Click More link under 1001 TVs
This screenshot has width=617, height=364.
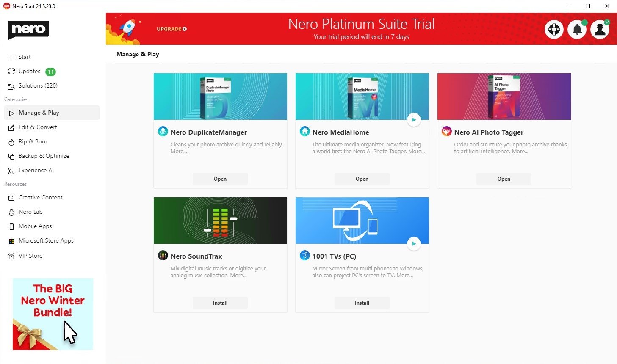click(404, 276)
